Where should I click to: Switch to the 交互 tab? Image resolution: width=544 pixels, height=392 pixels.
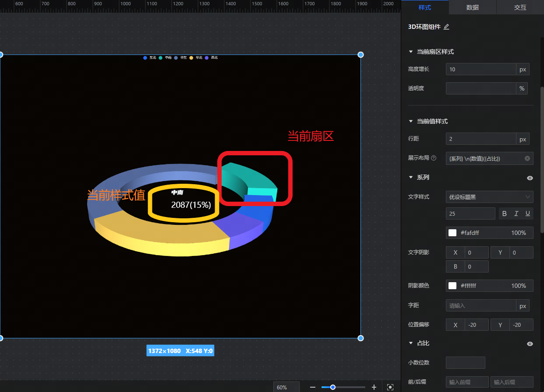coord(520,7)
